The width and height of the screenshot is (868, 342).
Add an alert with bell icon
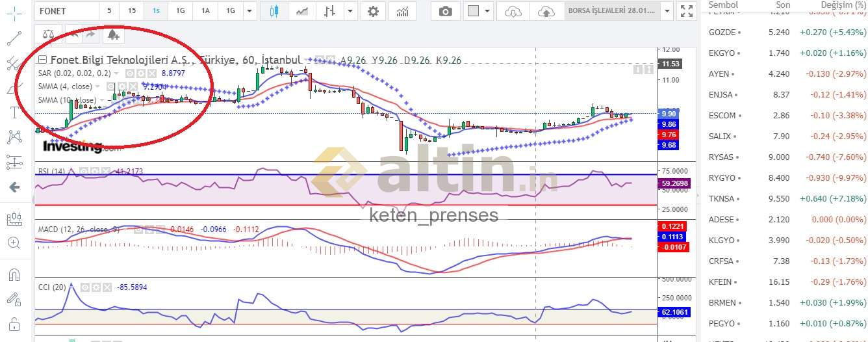(114, 34)
